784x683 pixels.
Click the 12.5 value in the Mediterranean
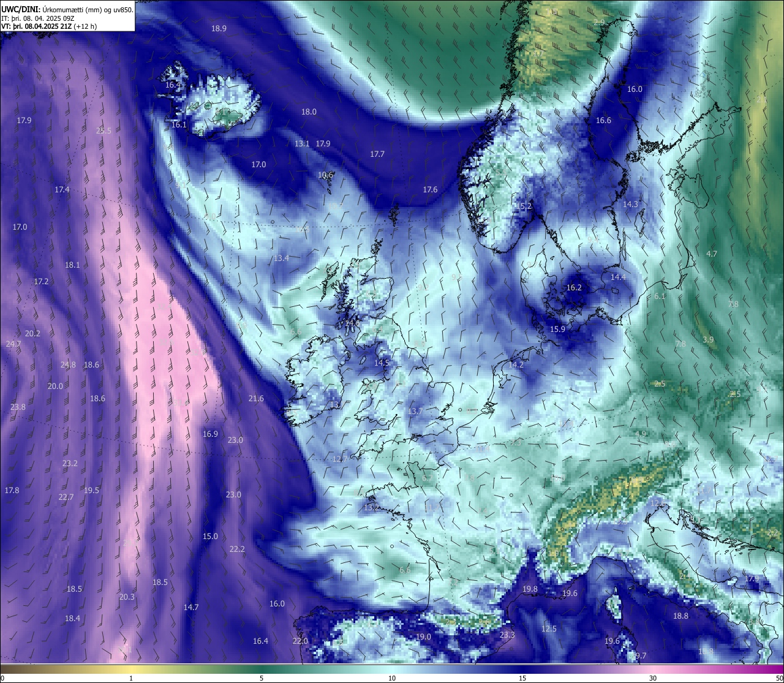[549, 629]
